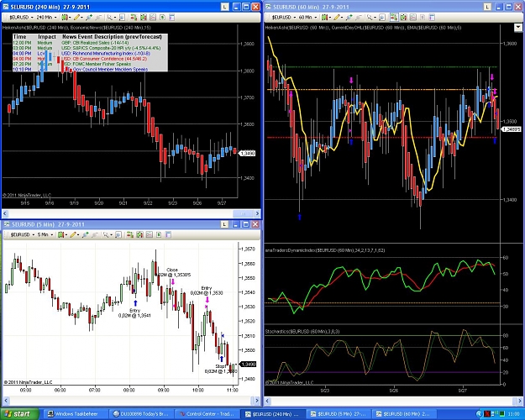Open chart style menu in 5 Min window
Viewport: 525px width, 420px height.
pyautogui.click(x=63, y=234)
